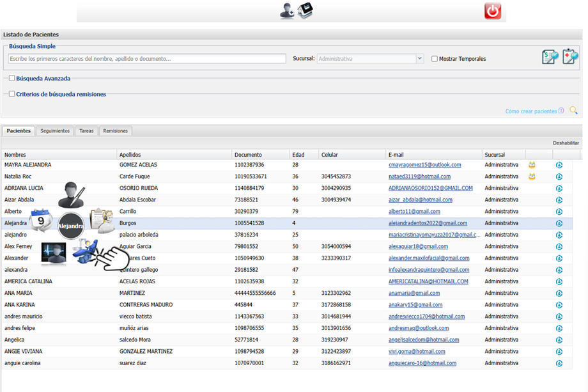Image resolution: width=588 pixels, height=392 pixels.
Task: Click the name AMERICA CATALINA
Action: pyautogui.click(x=29, y=281)
